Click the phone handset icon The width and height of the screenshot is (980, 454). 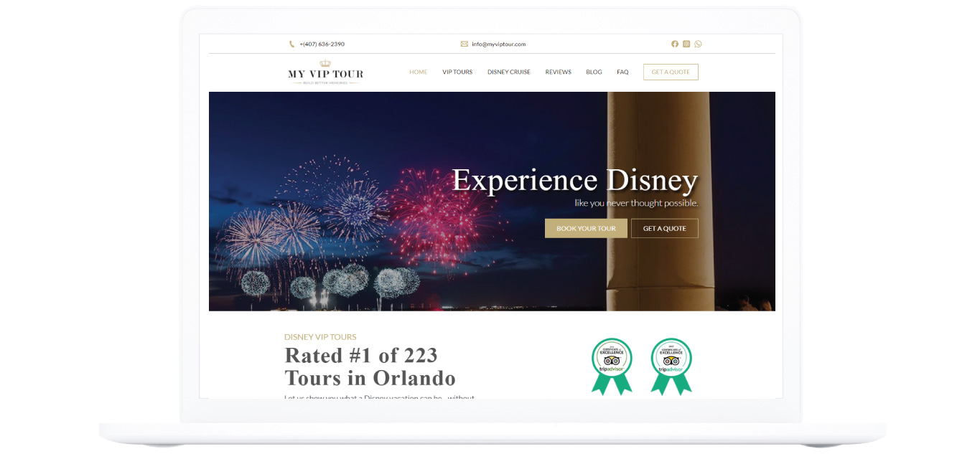tap(292, 44)
